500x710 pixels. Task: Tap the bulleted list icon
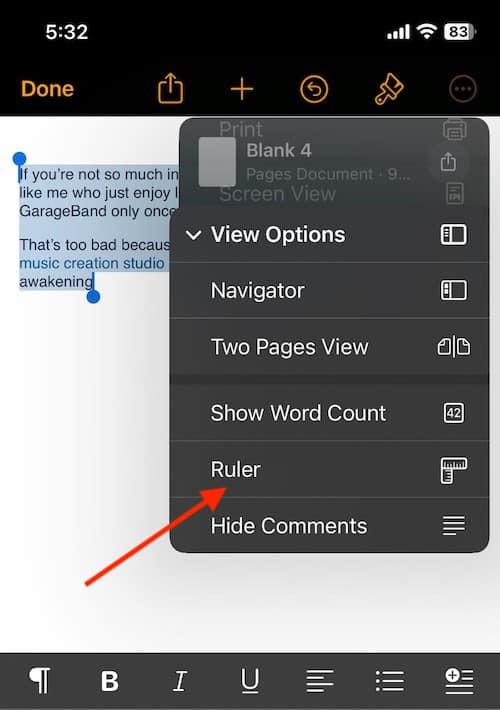389,681
